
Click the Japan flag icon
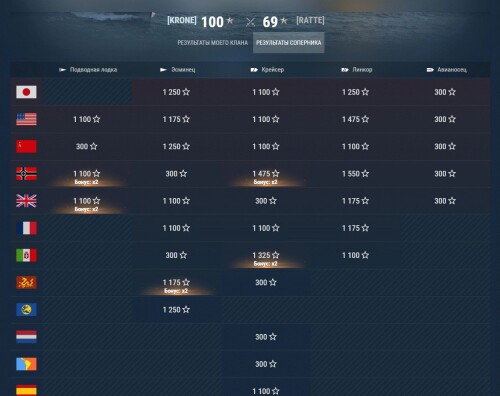pos(26,92)
